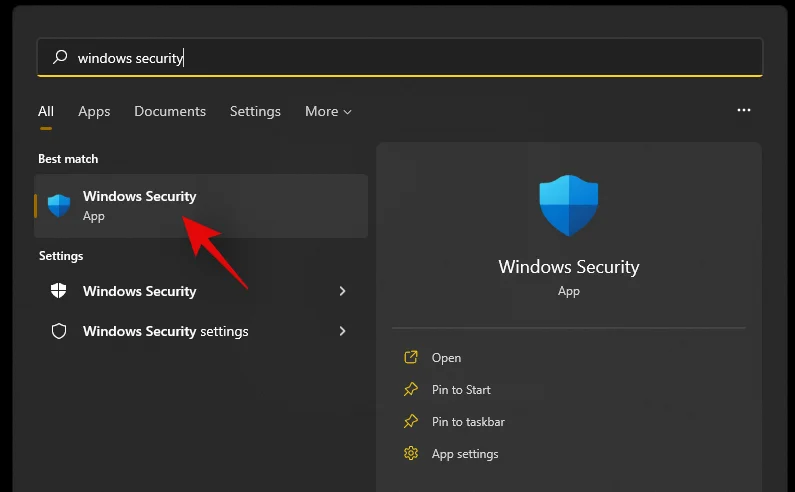Choose App settings
The height and width of the screenshot is (492, 795).
click(465, 454)
